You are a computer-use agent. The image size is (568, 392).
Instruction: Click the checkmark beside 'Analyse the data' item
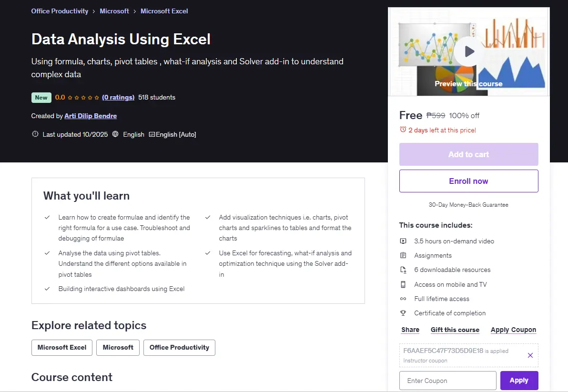point(47,253)
